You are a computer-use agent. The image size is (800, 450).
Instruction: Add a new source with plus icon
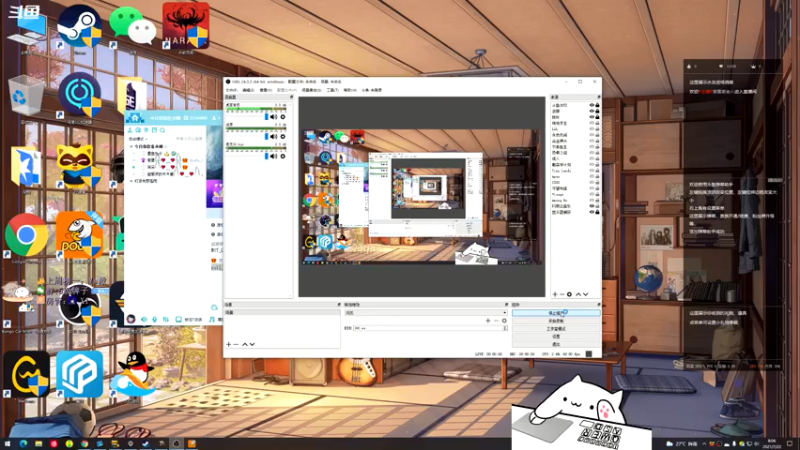555,294
